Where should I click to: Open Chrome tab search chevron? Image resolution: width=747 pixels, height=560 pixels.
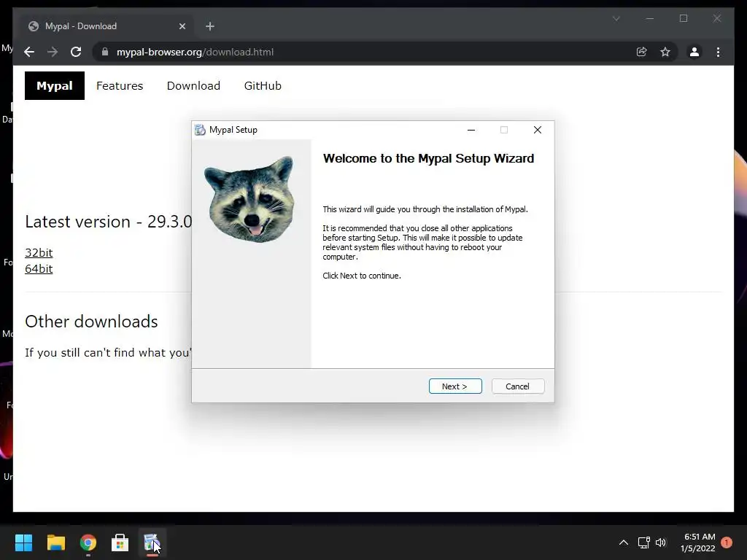[x=616, y=18]
